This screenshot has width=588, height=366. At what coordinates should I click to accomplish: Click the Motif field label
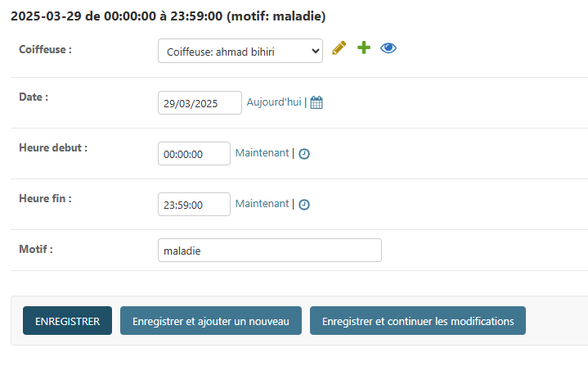[x=36, y=249]
